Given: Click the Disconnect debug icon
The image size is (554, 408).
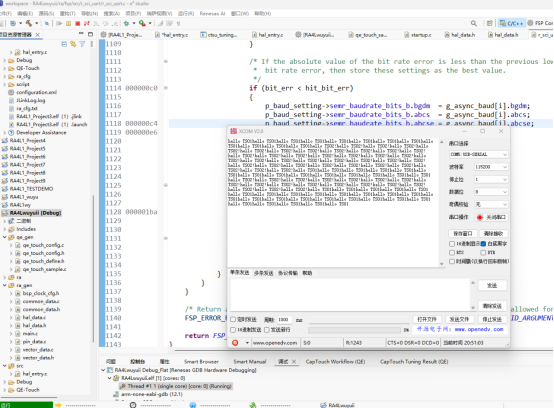Looking at the screenshot, I should (x=87, y=23).
